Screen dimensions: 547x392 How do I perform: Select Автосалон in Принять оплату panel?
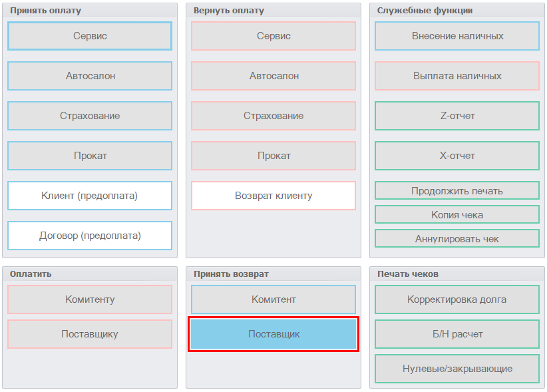coord(90,76)
